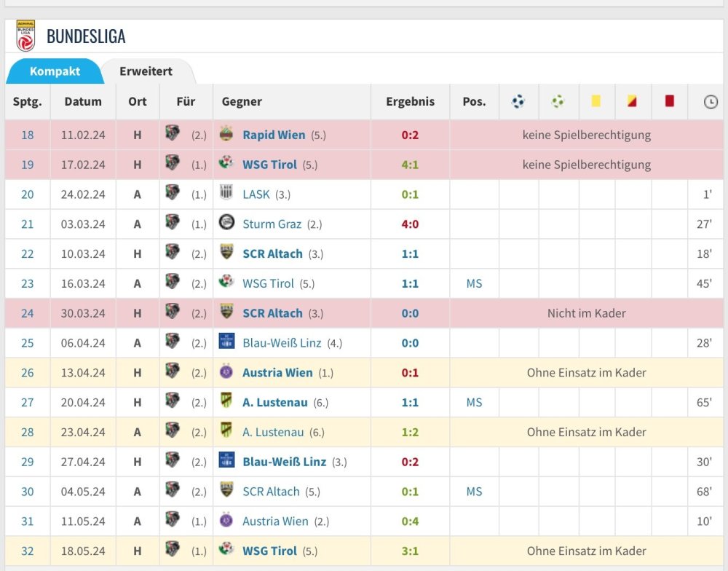Click the yellow card column header icon

pyautogui.click(x=596, y=102)
